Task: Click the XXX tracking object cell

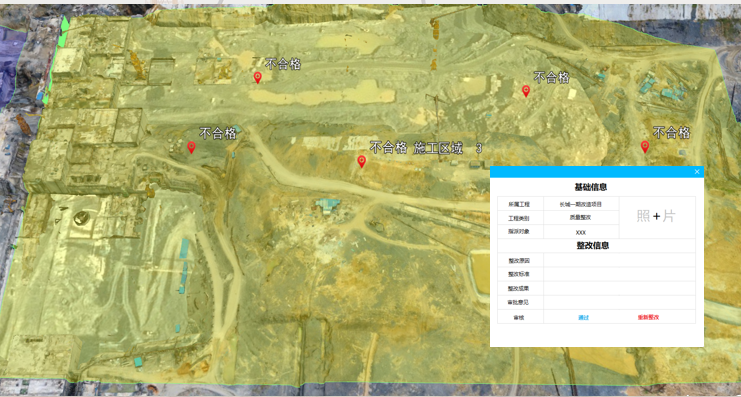Action: pos(581,232)
